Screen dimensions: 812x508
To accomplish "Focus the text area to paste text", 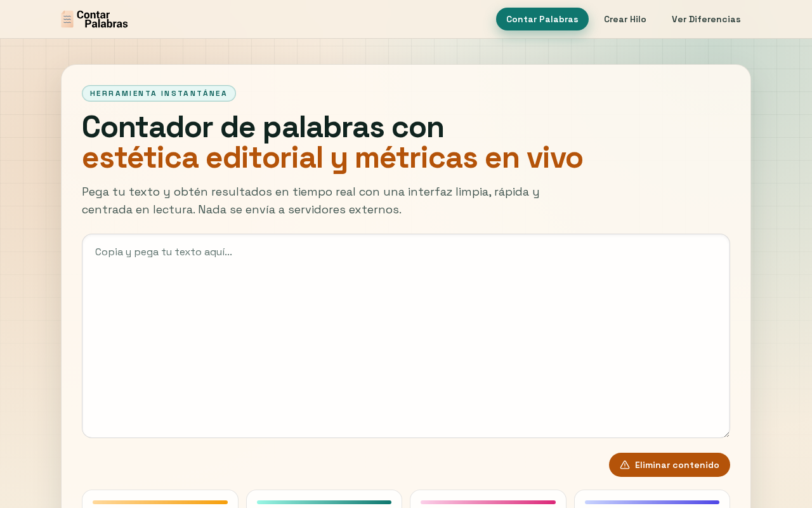I will pyautogui.click(x=406, y=336).
